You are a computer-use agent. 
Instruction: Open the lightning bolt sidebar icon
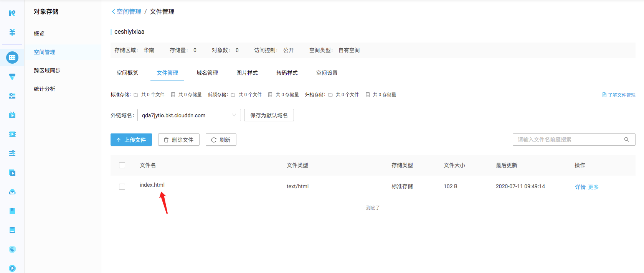(x=12, y=268)
